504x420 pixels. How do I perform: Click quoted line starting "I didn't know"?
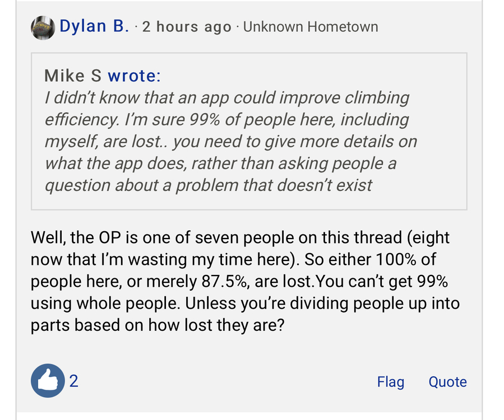[227, 97]
